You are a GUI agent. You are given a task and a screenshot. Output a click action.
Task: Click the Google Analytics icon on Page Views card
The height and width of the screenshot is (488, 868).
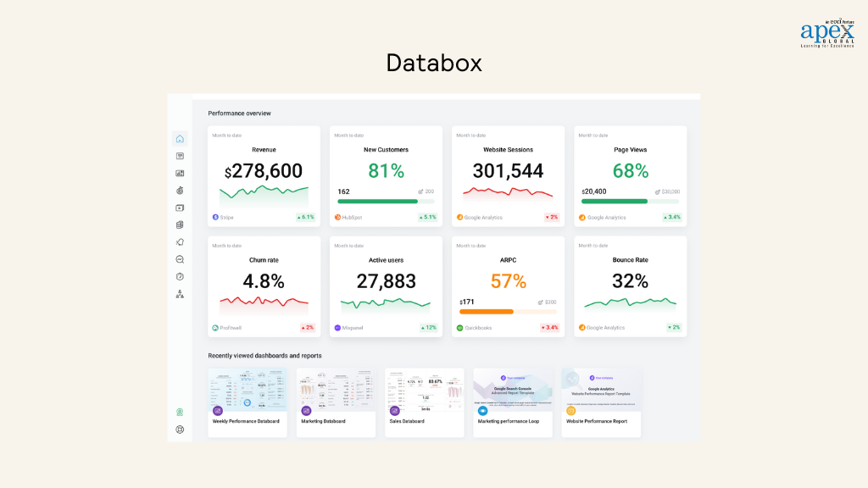[x=582, y=218]
